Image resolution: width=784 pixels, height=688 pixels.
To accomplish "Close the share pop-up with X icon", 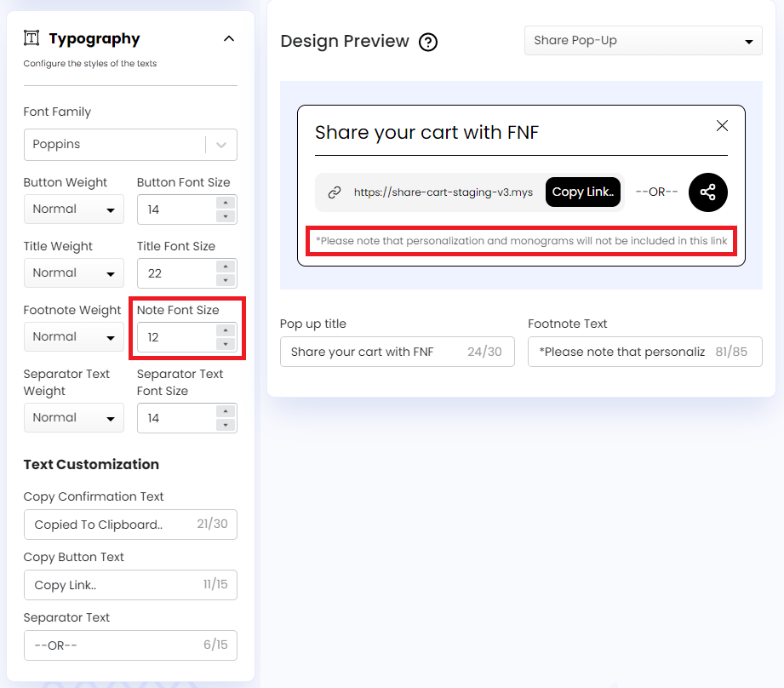I will click(722, 126).
